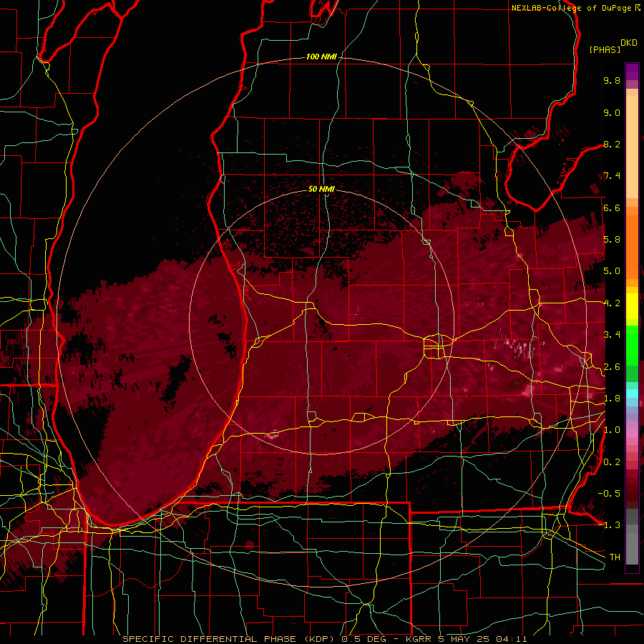The height and width of the screenshot is (644, 644).
Task: Click the 2.6 value on the color scale
Action: (x=612, y=367)
